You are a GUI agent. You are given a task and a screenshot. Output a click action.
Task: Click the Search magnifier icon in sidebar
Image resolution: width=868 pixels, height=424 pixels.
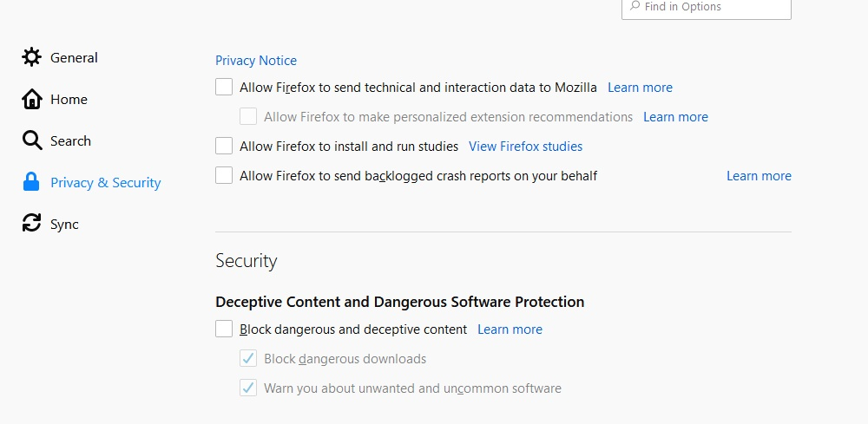coord(31,141)
